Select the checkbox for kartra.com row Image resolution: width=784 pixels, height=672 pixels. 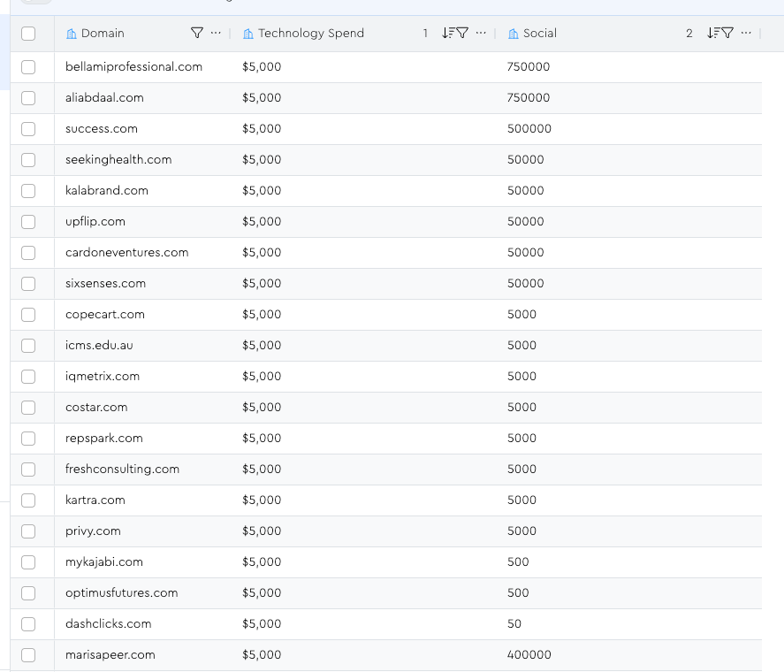coord(28,500)
